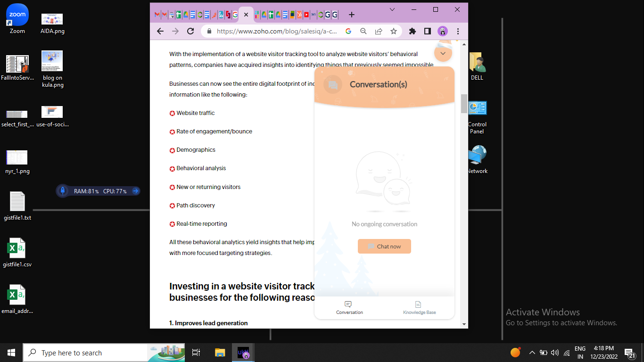Collapse the chat widget with the chevron button

tap(443, 53)
